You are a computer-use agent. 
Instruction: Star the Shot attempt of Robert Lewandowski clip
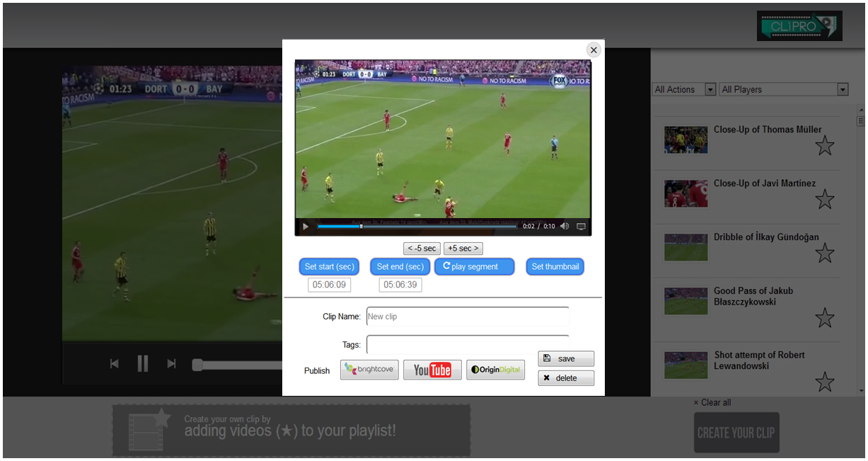coord(824,382)
